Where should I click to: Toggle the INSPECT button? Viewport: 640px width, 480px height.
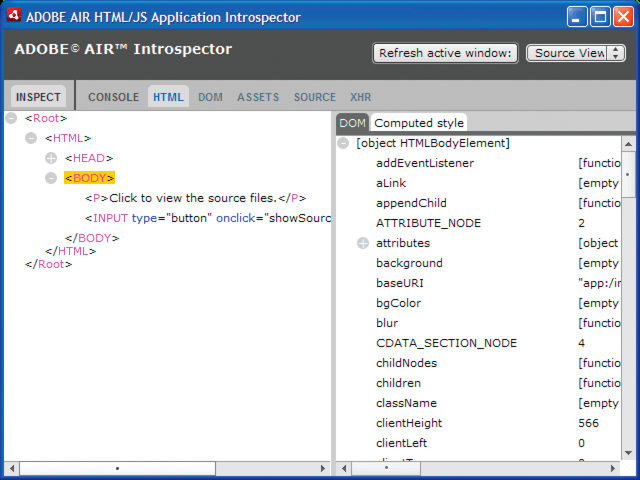38,97
